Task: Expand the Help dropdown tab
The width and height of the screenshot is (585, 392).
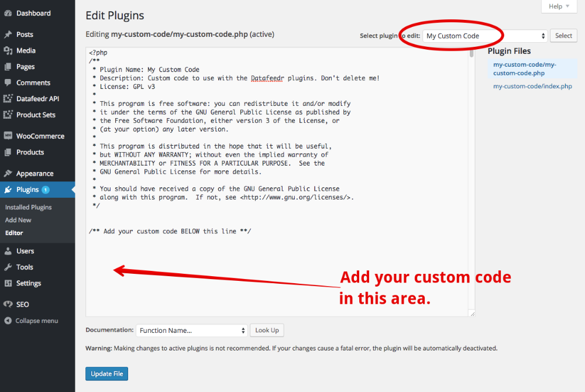Action: click(x=559, y=6)
